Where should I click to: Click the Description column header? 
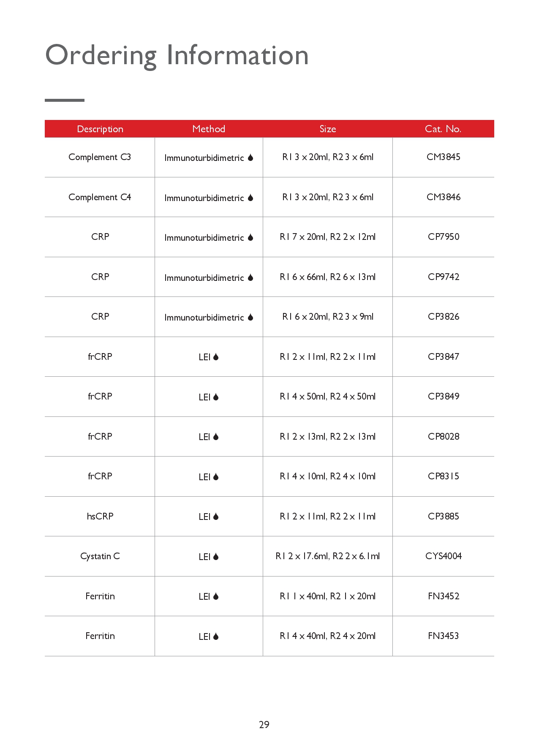[100, 129]
